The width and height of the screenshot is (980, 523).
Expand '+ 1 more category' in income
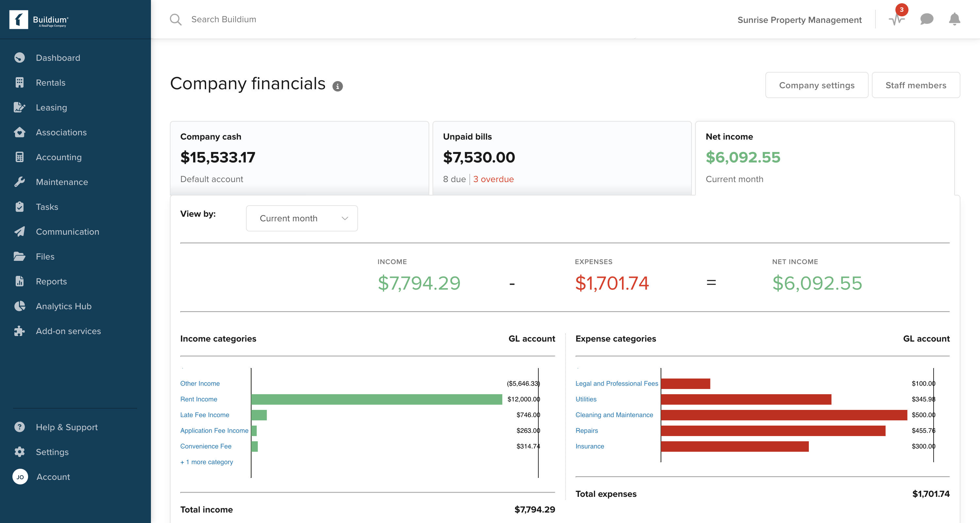point(206,462)
